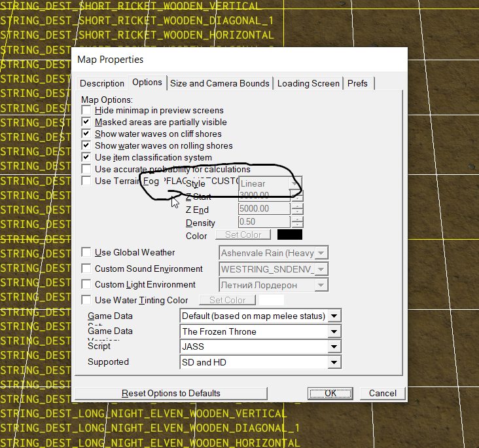This screenshot has width=479, height=448.
Task: Select the Options tab
Action: (x=147, y=83)
